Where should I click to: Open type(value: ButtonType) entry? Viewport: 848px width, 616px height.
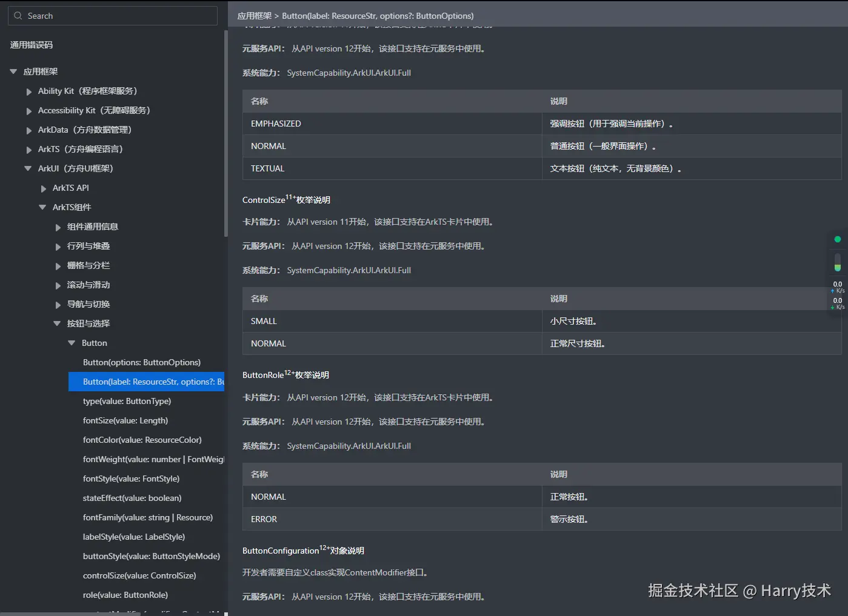(x=127, y=401)
